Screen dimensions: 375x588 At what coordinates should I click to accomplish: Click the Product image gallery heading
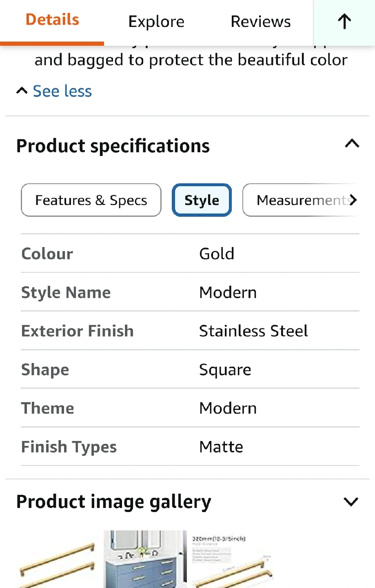click(114, 502)
